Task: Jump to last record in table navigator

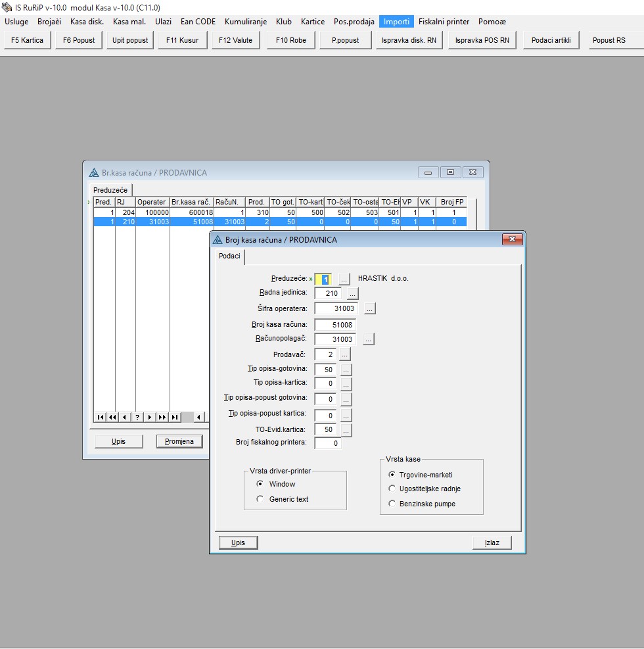Action: (175, 417)
